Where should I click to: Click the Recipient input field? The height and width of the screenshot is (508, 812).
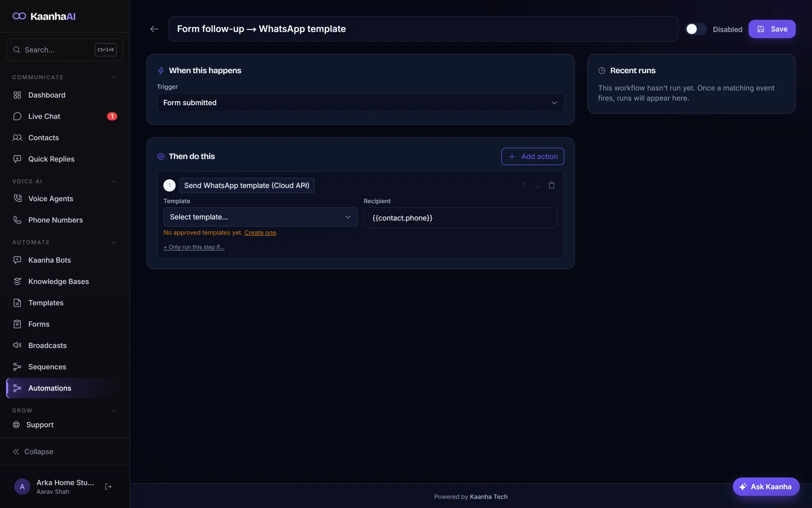pyautogui.click(x=460, y=218)
